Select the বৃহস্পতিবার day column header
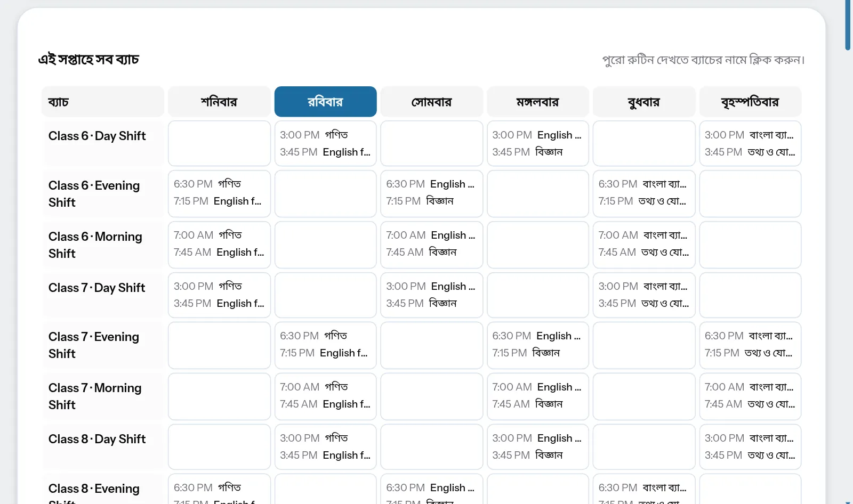This screenshot has height=504, width=853. 750,102
